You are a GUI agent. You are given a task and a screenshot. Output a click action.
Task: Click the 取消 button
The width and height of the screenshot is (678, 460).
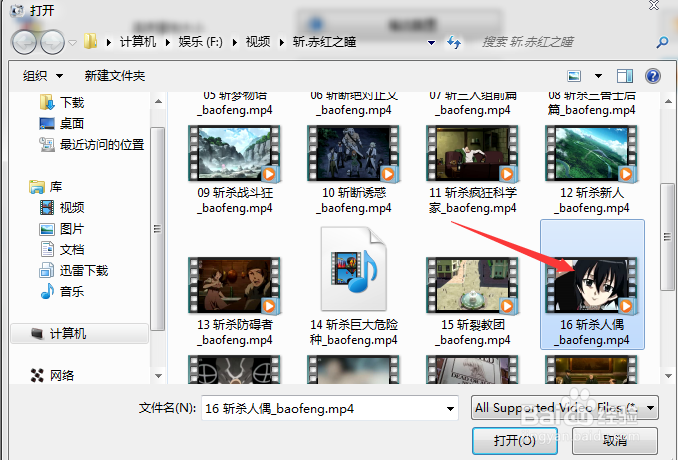coord(615,441)
